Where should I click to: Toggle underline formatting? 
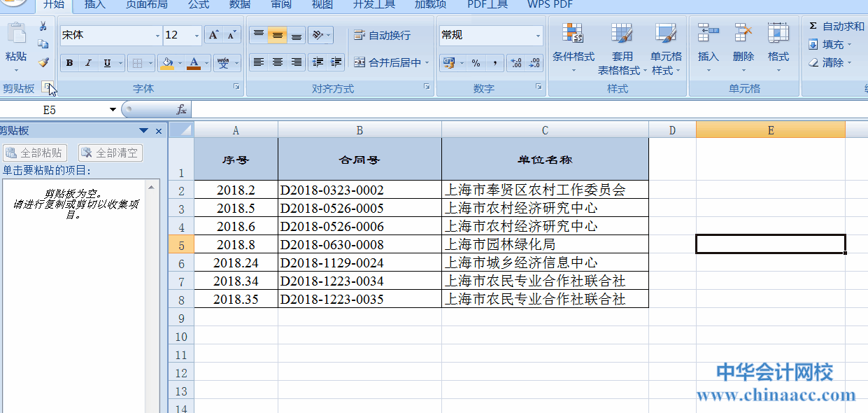click(107, 63)
